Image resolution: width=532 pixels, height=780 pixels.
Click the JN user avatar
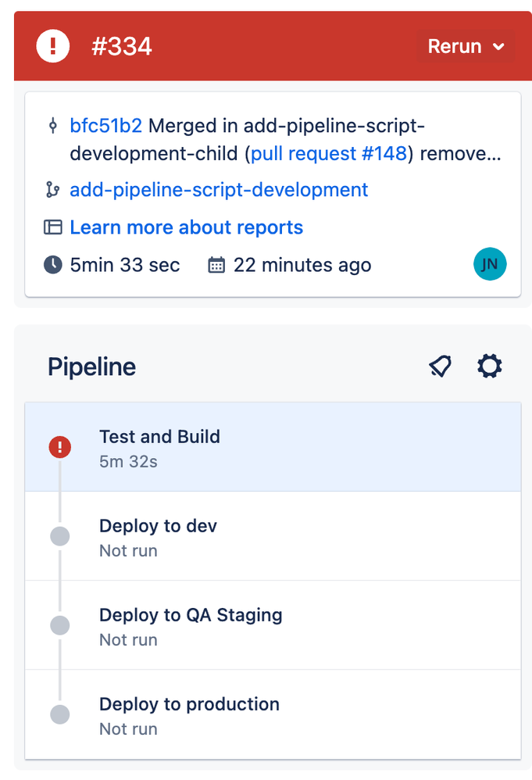tap(490, 265)
